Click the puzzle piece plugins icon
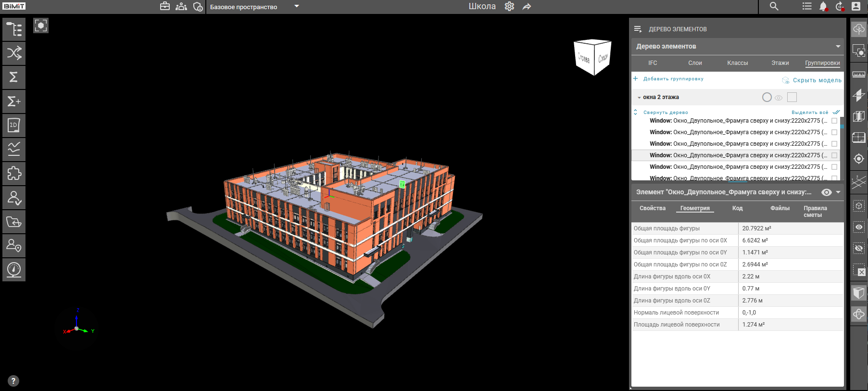The height and width of the screenshot is (391, 868). (x=14, y=173)
